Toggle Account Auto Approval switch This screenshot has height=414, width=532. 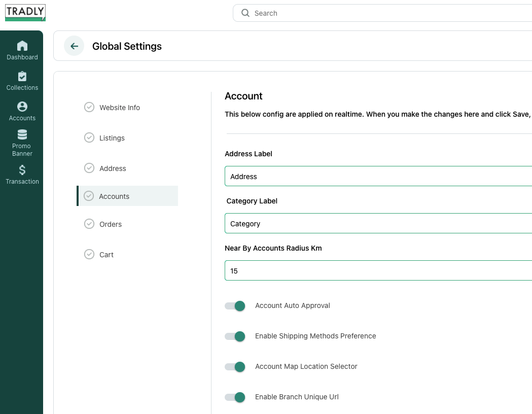point(235,306)
